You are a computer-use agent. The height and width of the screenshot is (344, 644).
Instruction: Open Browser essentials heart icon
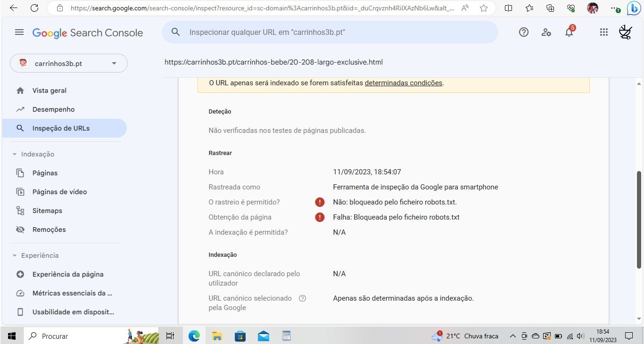click(x=571, y=8)
